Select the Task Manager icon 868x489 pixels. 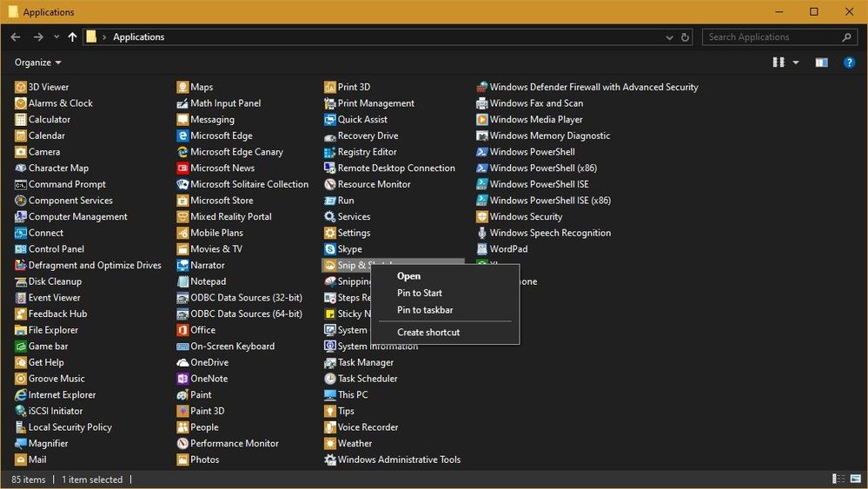(330, 362)
